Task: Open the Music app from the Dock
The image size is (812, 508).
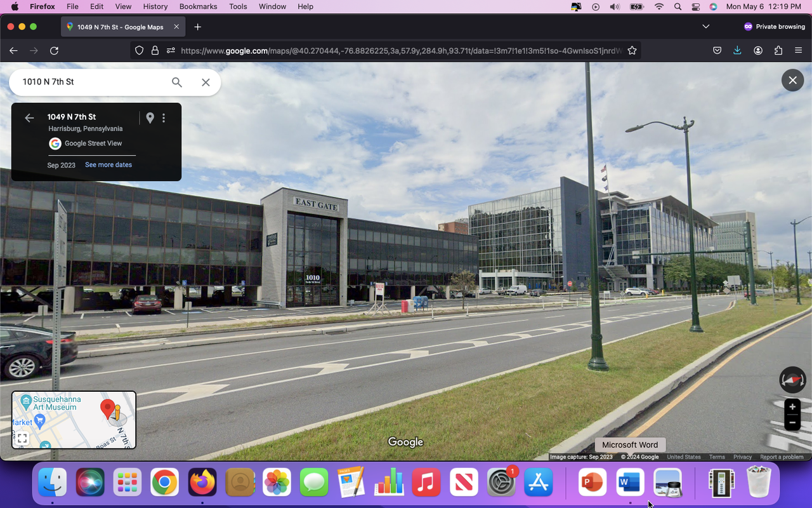Action: click(426, 483)
